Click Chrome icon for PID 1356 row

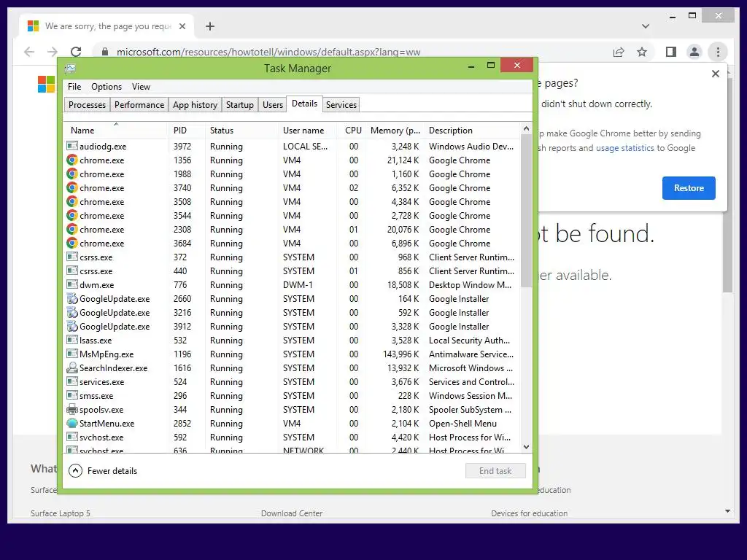(72, 160)
